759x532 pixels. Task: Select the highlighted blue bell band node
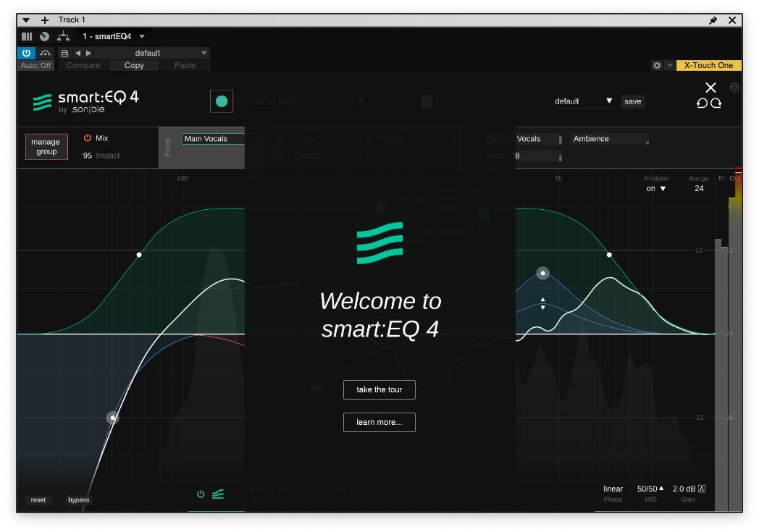pos(542,274)
